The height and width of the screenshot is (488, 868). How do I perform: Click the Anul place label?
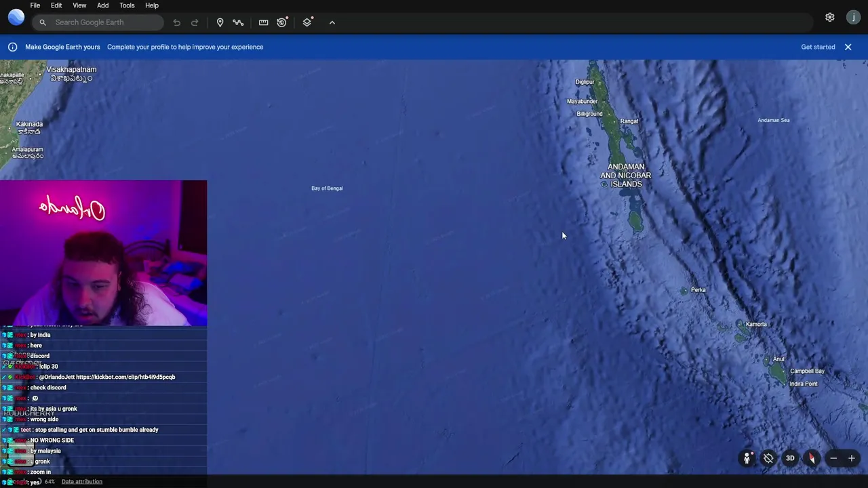point(778,360)
